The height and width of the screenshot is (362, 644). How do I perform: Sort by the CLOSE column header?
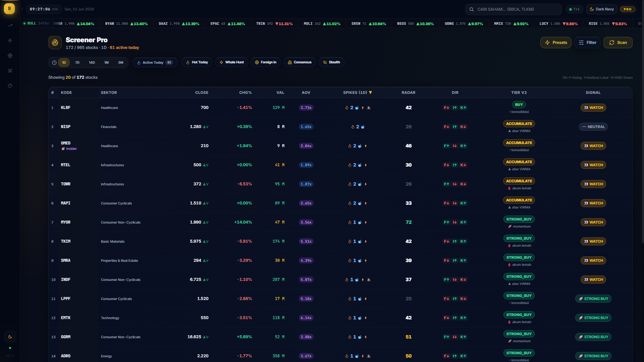click(x=202, y=93)
